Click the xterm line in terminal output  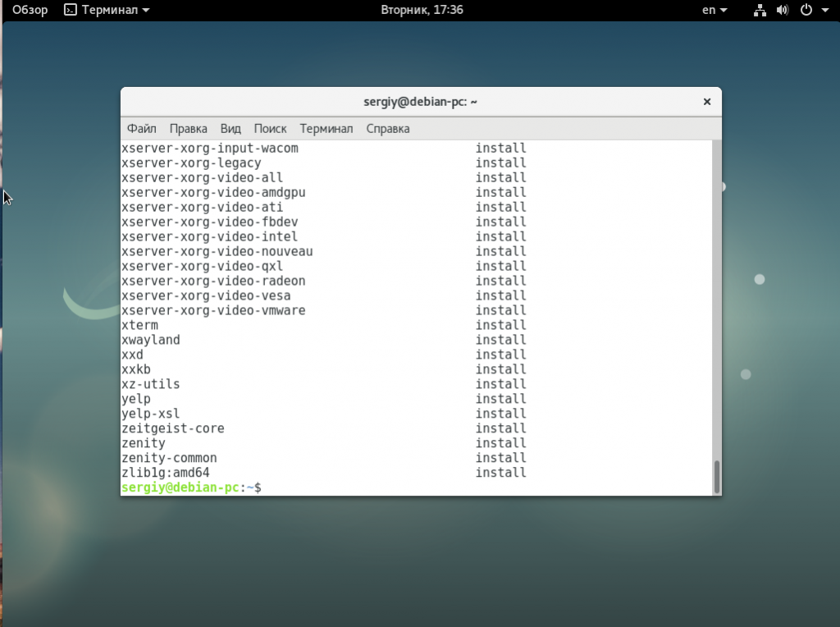139,325
